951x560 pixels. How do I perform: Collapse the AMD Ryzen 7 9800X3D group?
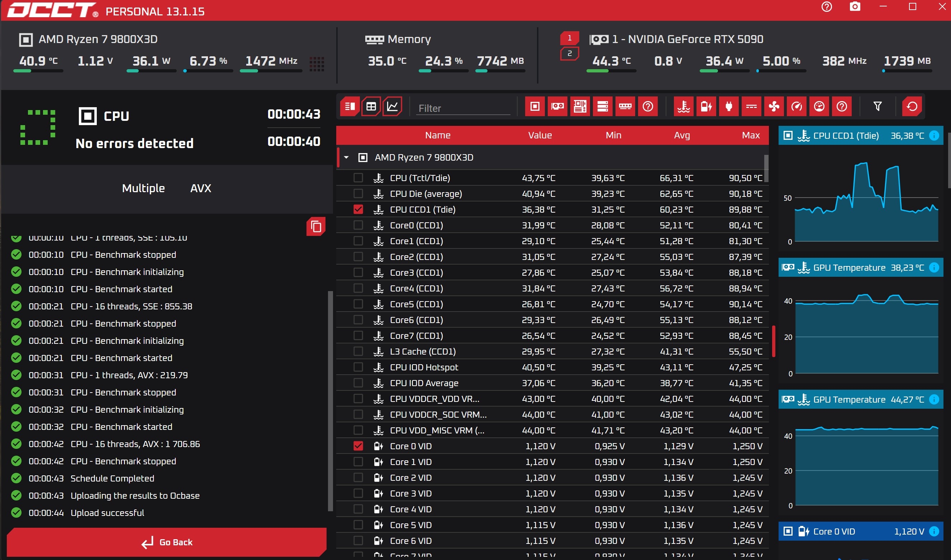pyautogui.click(x=346, y=157)
